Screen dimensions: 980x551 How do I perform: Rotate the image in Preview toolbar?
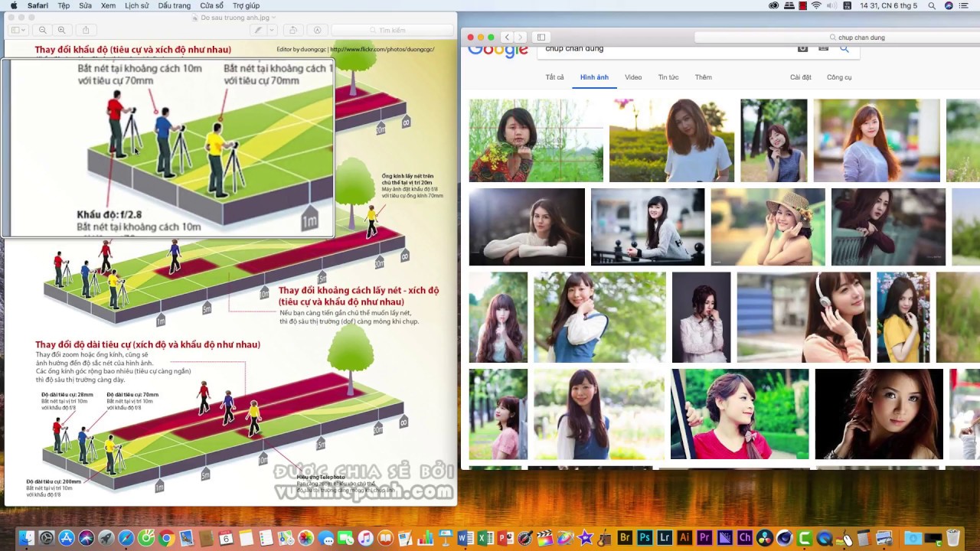pos(292,30)
